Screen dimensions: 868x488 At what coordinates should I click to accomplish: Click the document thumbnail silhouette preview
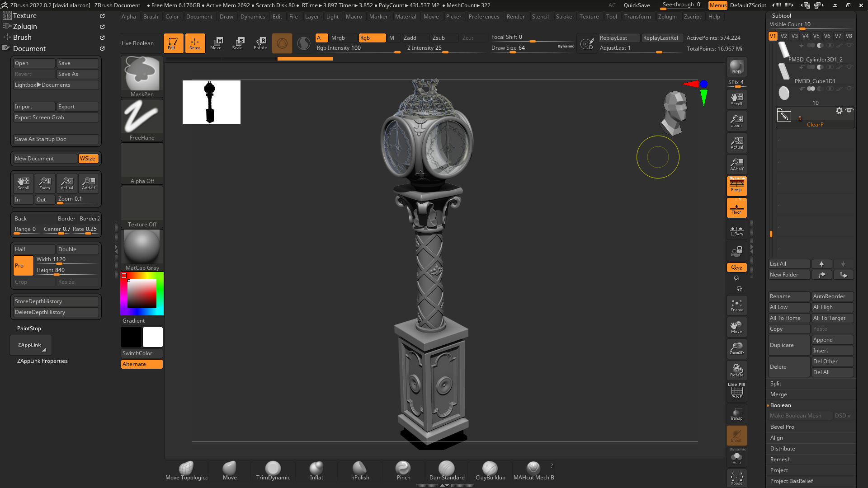(x=211, y=102)
